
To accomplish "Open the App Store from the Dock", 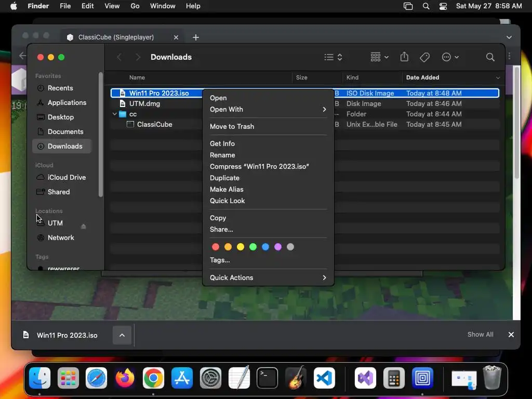I will (182, 378).
